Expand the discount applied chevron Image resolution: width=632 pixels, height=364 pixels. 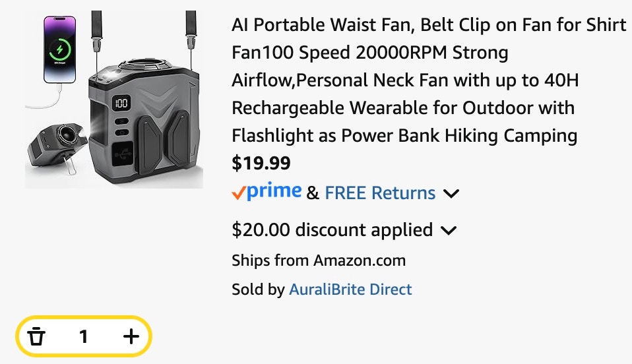coord(449,231)
